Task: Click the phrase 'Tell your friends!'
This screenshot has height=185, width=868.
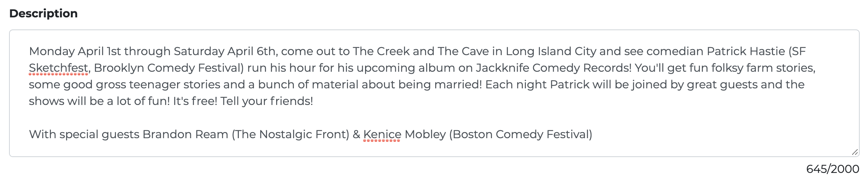Action: (267, 101)
